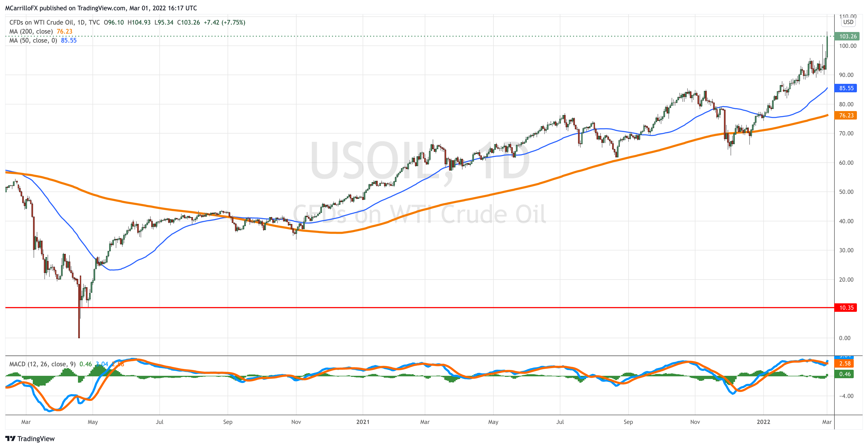Click the published-by header text MCarrilloFX
Image resolution: width=868 pixels, height=448 pixels.
coord(21,8)
